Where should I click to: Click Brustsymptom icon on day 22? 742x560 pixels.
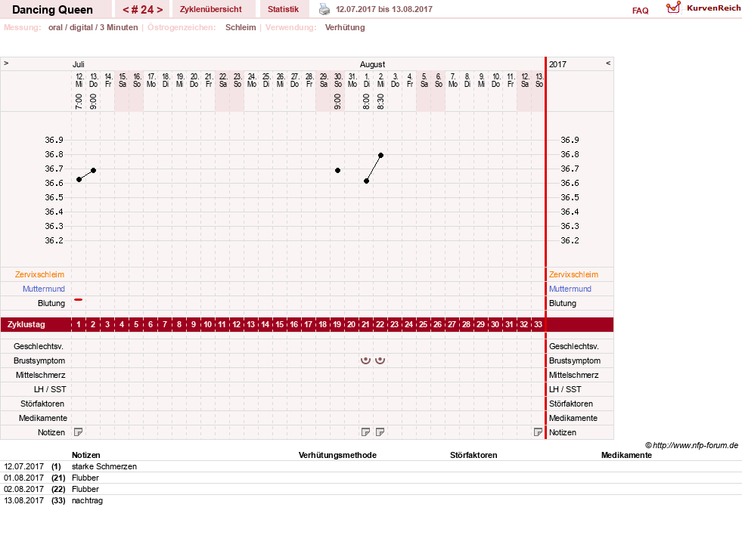click(380, 360)
